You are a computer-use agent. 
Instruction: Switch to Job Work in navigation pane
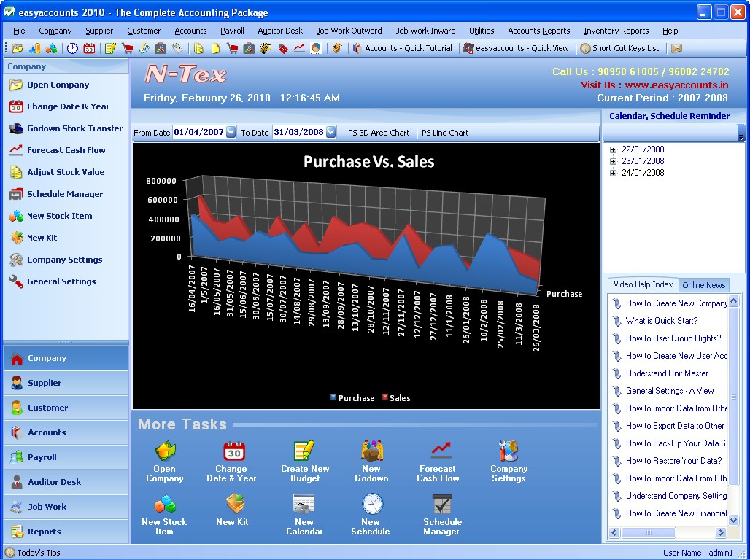point(66,507)
